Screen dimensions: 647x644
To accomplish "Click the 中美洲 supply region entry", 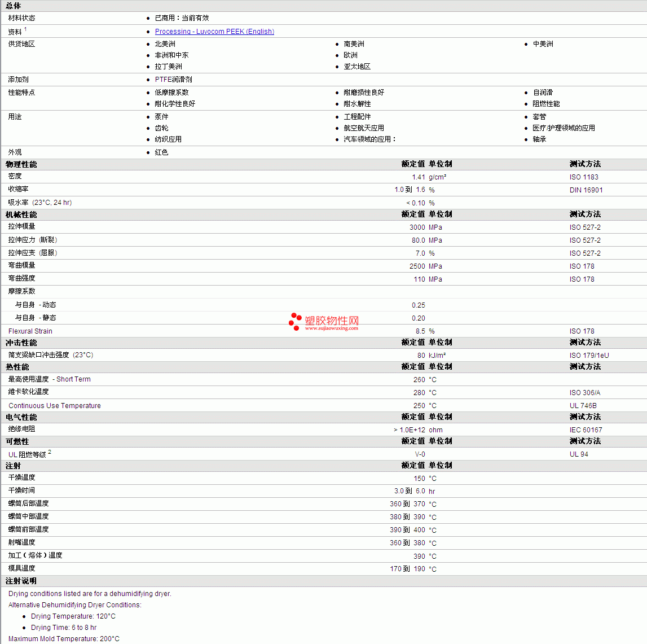I will [543, 44].
